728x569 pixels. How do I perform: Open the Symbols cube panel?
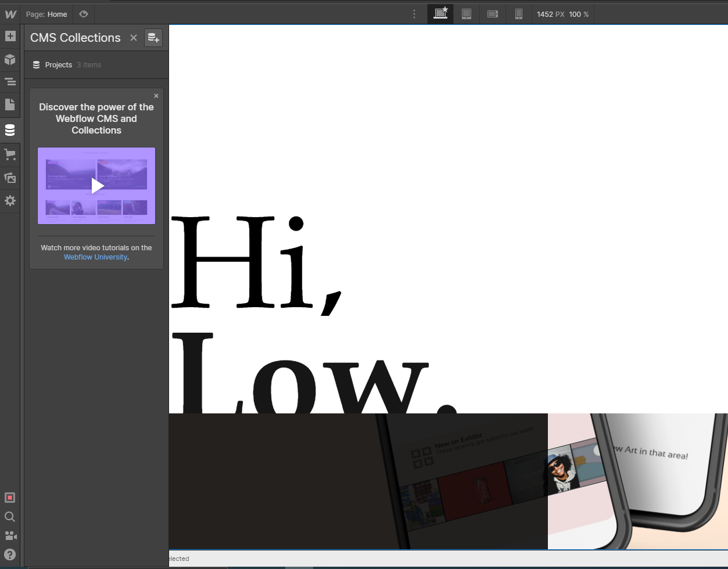[10, 59]
